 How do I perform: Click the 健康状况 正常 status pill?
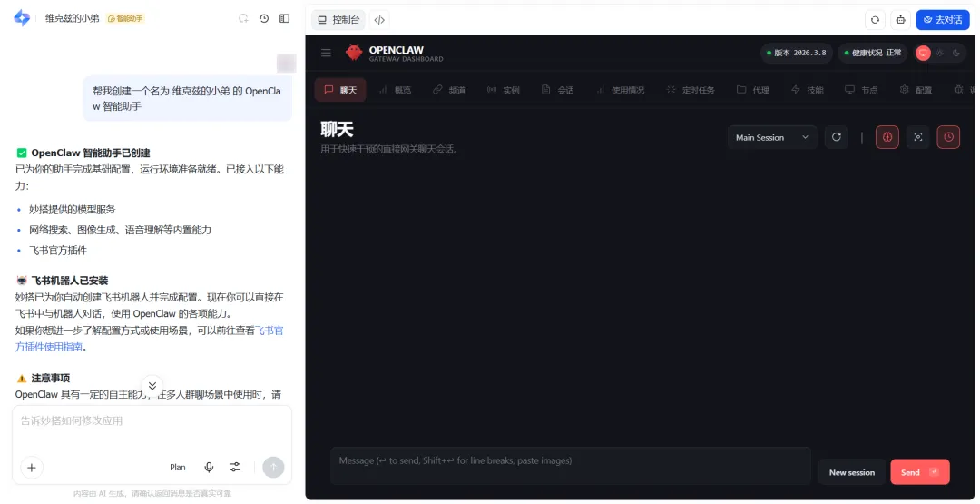(x=873, y=54)
